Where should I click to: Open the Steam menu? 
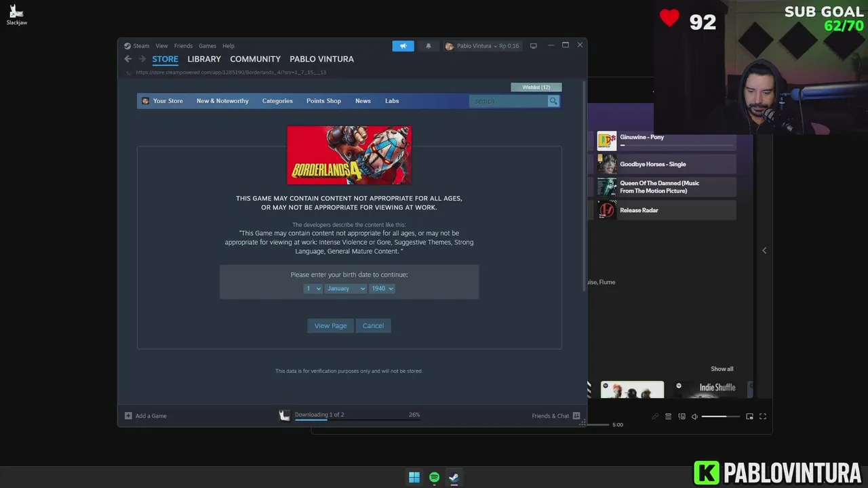tap(141, 46)
